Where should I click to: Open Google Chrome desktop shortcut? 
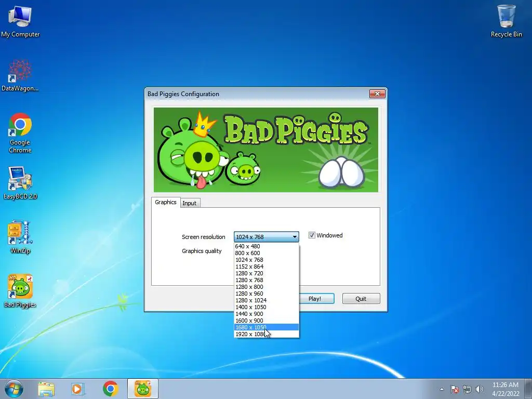point(20,133)
